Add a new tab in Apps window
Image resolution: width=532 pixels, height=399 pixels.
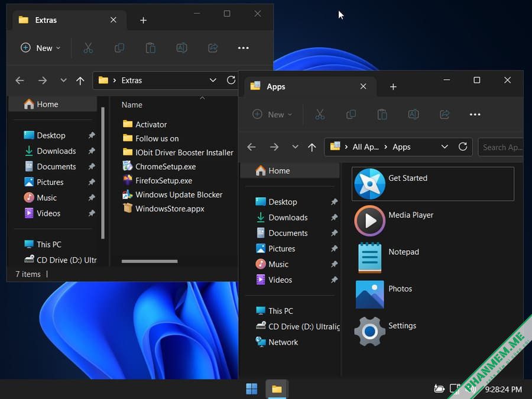point(393,87)
